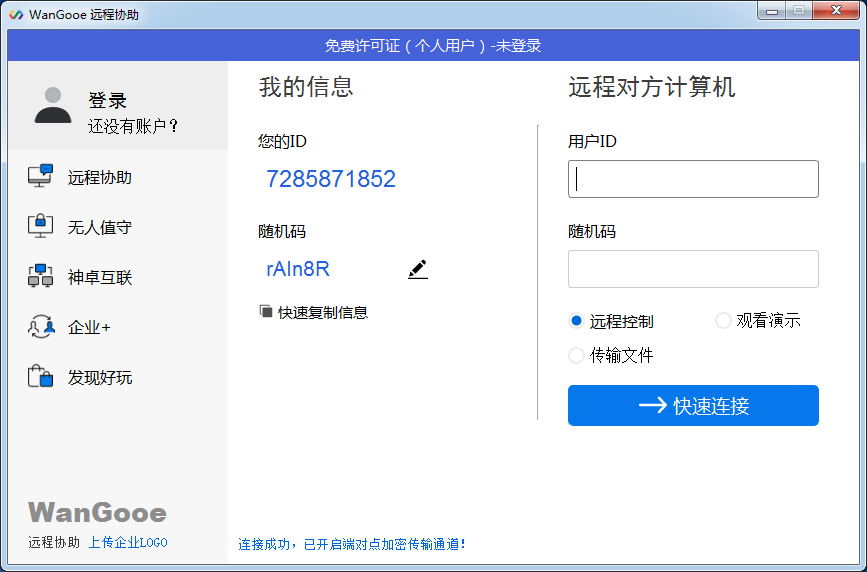Viewport: 867px width, 572px height.
Task: Select the 观看演示 radio option
Action: pos(723,321)
